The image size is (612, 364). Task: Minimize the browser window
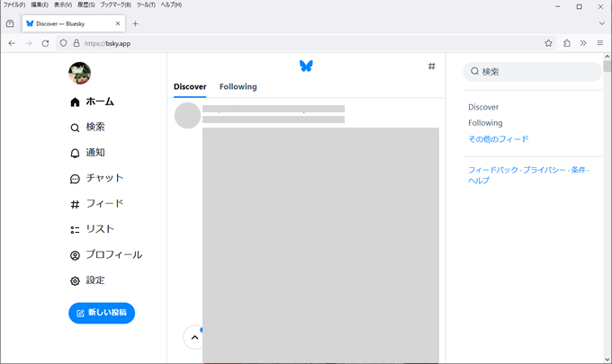[x=558, y=6]
